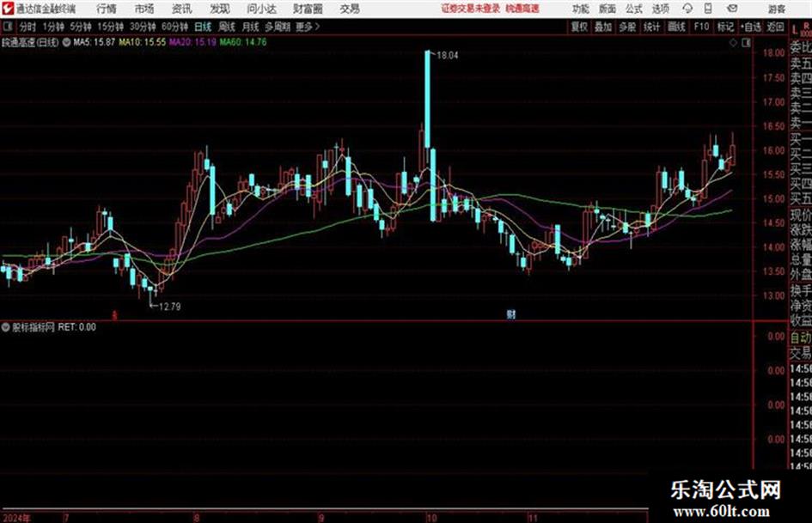Toggle the side panel icon above the price axis
Viewport: 812px width, 523px height.
tap(746, 42)
